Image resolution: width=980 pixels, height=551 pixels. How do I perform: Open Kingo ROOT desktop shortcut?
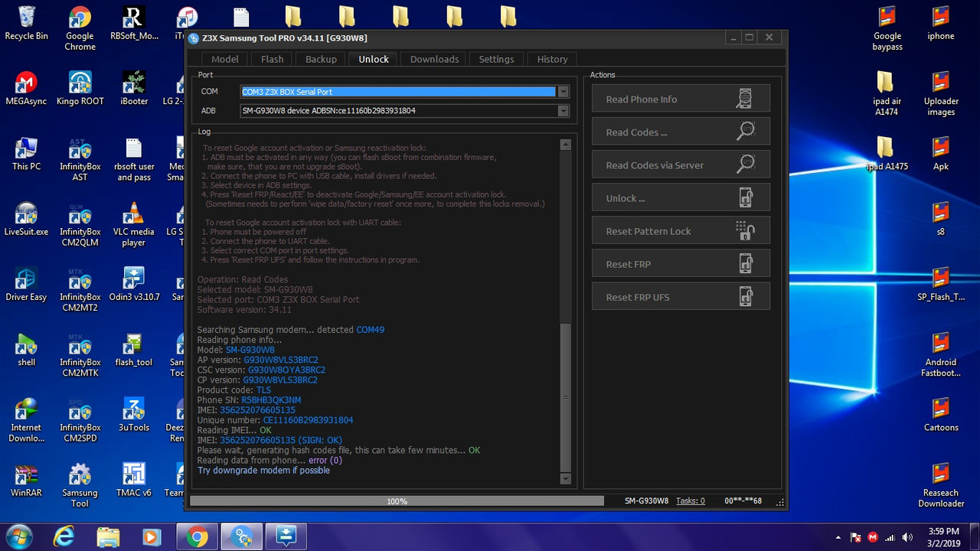(x=80, y=89)
